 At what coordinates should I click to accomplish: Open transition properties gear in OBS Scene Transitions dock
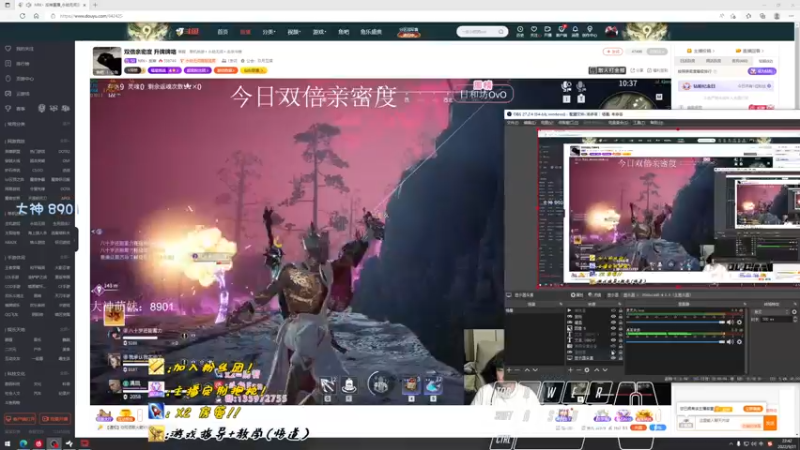point(794,312)
